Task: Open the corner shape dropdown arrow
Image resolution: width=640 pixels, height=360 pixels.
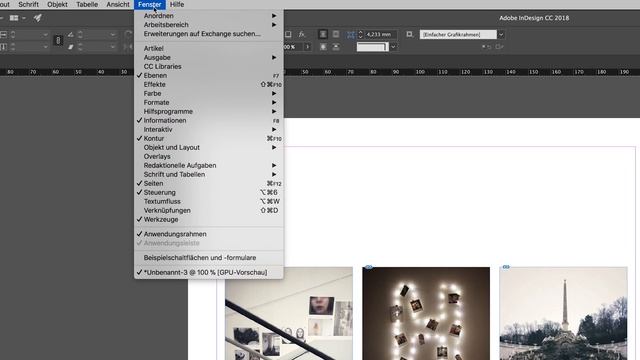Action: pos(393,47)
